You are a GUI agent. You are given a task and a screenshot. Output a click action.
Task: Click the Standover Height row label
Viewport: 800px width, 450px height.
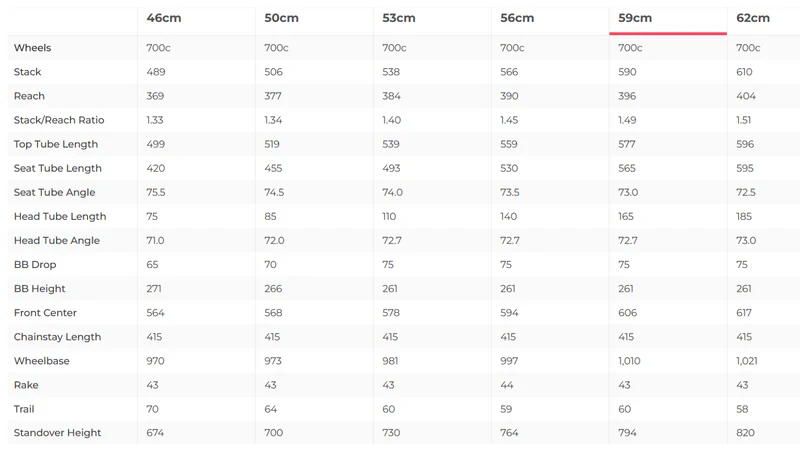pos(58,433)
